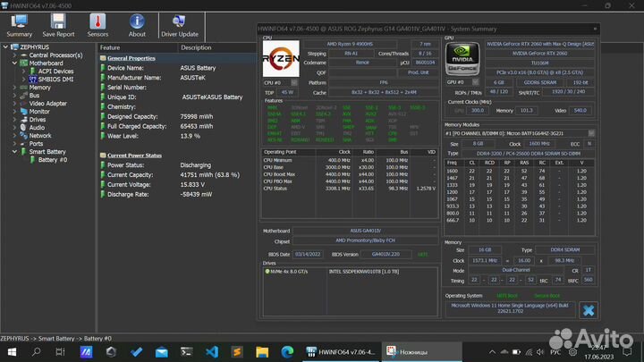This screenshot has height=362, width=644.
Task: Select Battery #0 tree item
Action: click(x=53, y=160)
